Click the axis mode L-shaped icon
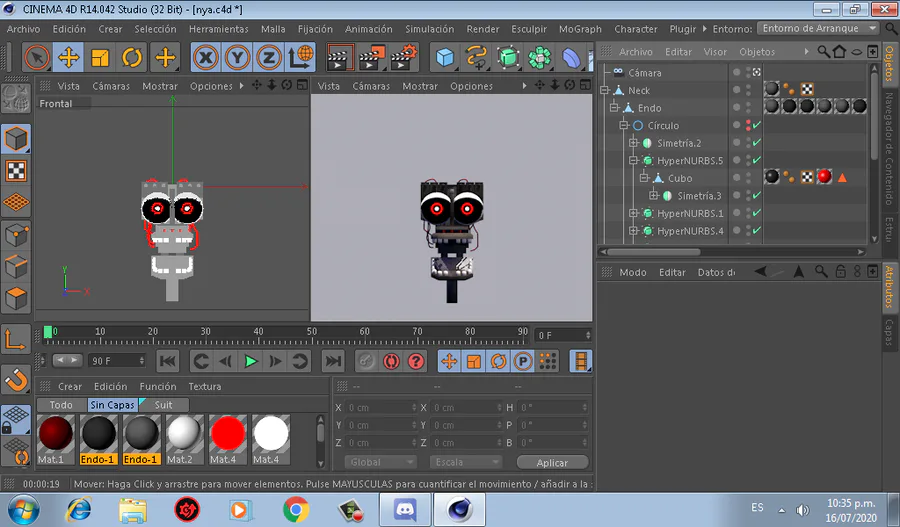The height and width of the screenshot is (527, 900). [16, 339]
